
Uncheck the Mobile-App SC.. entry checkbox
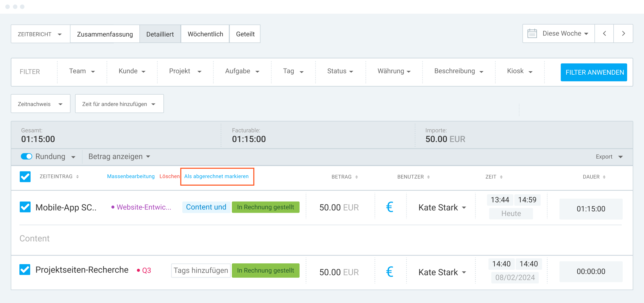point(25,207)
